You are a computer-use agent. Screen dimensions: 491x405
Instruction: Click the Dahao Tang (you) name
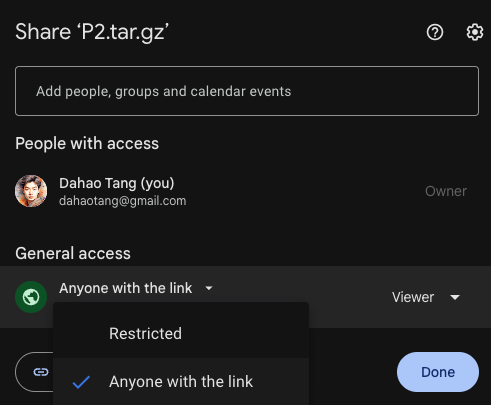tap(117, 183)
